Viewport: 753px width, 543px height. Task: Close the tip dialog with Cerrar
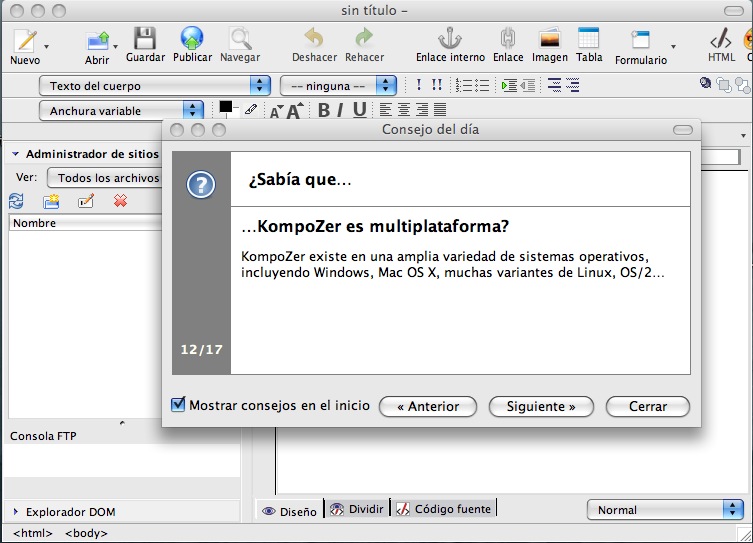(x=648, y=406)
